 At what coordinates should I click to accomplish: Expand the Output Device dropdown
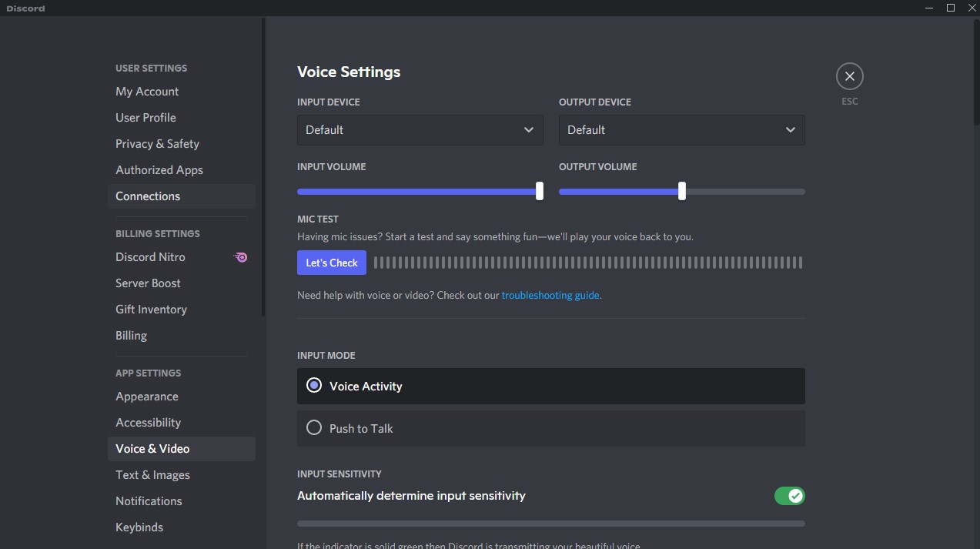(682, 130)
